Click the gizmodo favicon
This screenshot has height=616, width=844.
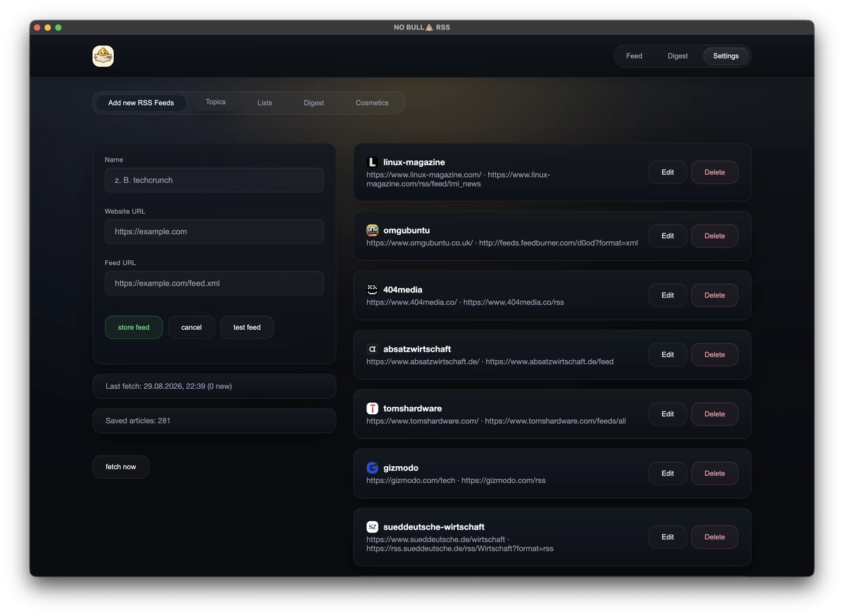[x=372, y=468]
